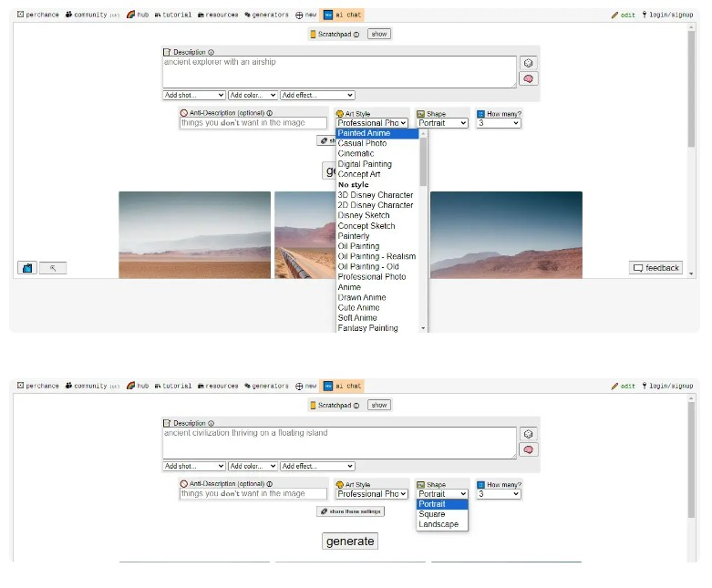Open the Shape dropdown in the airship page

tap(442, 123)
